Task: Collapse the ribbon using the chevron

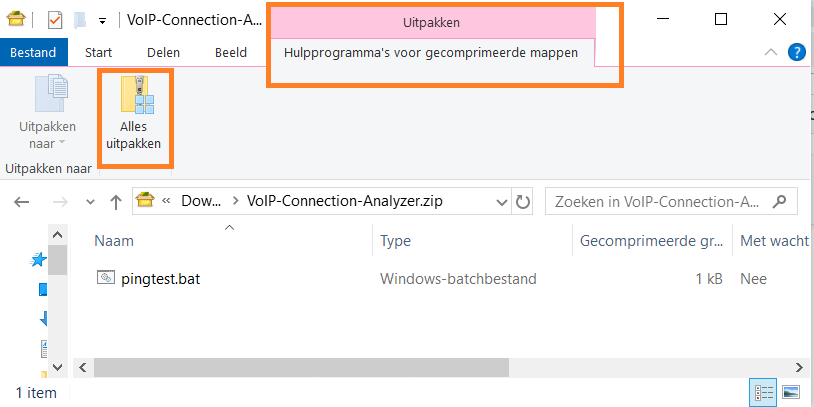Action: [770, 52]
